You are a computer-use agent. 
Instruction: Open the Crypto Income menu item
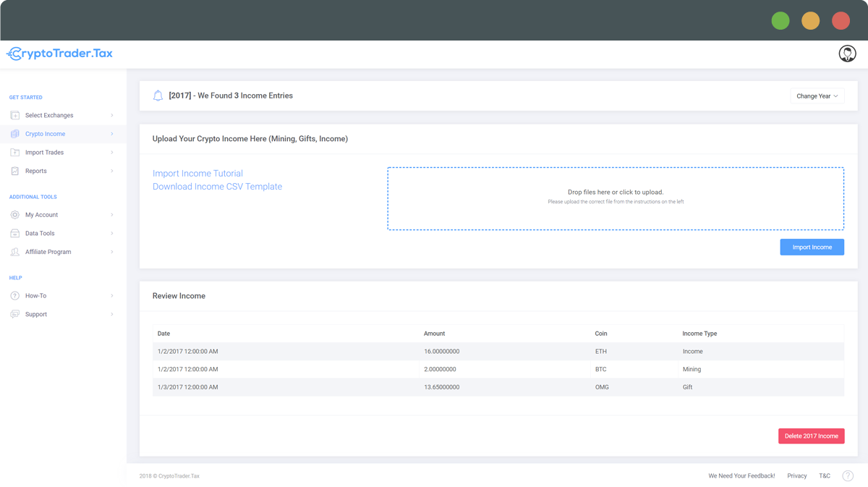(45, 134)
